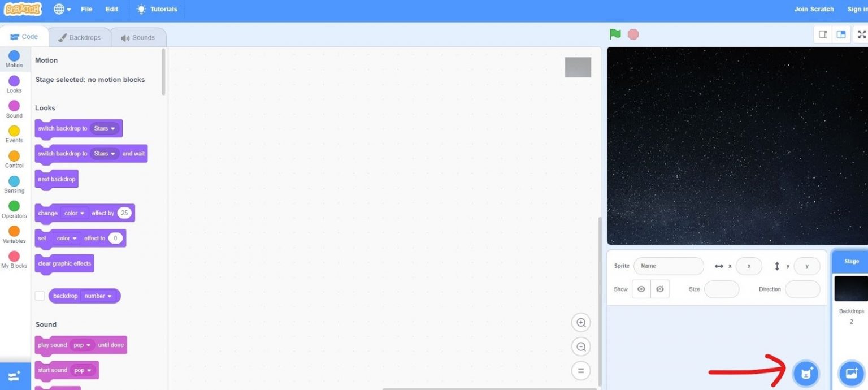Click Join Scratch link
The width and height of the screenshot is (868, 390).
[x=814, y=9]
